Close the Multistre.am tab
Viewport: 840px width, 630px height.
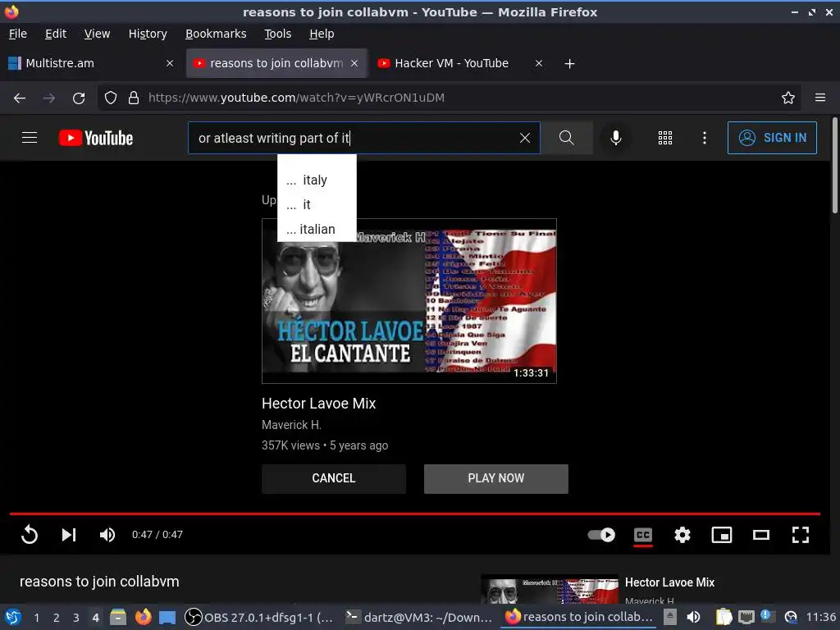169,63
